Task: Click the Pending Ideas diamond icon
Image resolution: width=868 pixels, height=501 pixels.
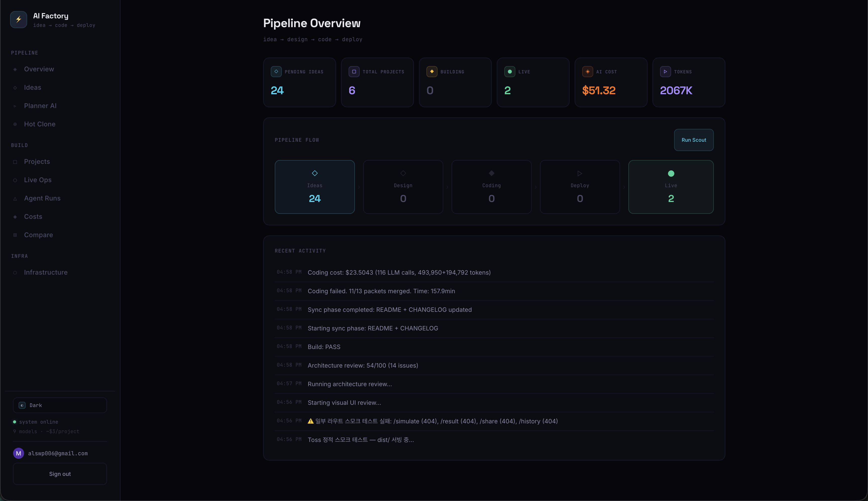Action: [x=276, y=72]
